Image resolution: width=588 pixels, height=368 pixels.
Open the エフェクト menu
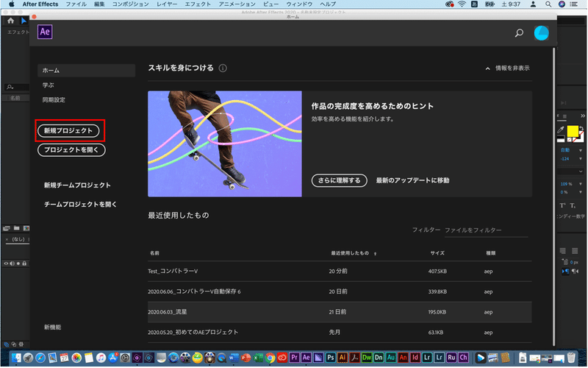click(x=198, y=4)
